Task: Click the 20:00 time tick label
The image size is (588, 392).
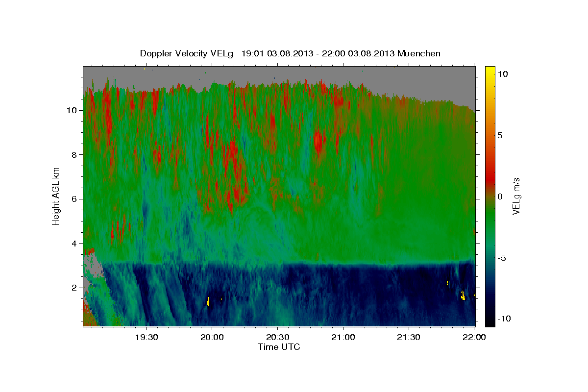Action: point(212,337)
